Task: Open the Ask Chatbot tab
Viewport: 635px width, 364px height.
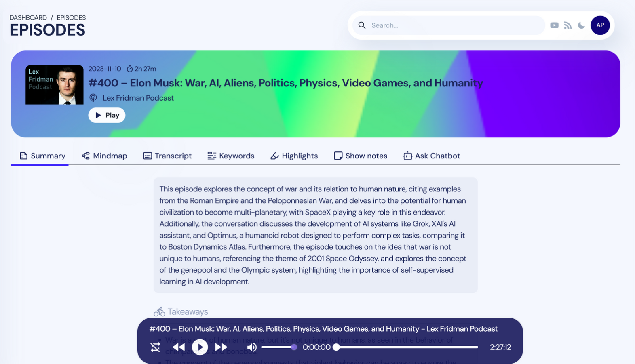Action: (431, 156)
